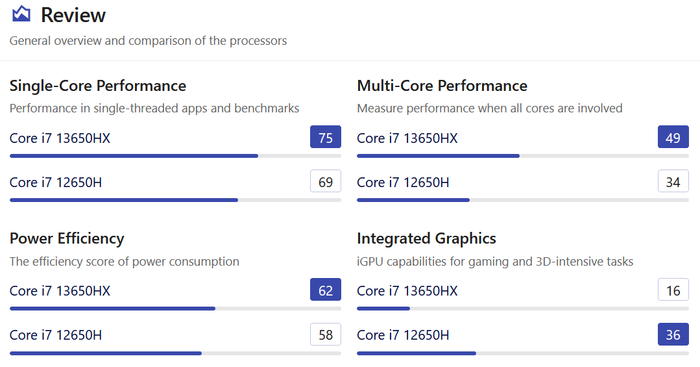
Task: Click Core i7 13650HX single-core progress bar
Action: tap(175, 156)
